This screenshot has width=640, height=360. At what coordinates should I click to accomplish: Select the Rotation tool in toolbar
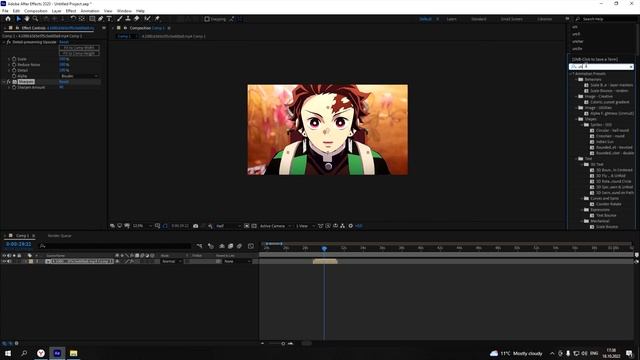tap(73, 19)
